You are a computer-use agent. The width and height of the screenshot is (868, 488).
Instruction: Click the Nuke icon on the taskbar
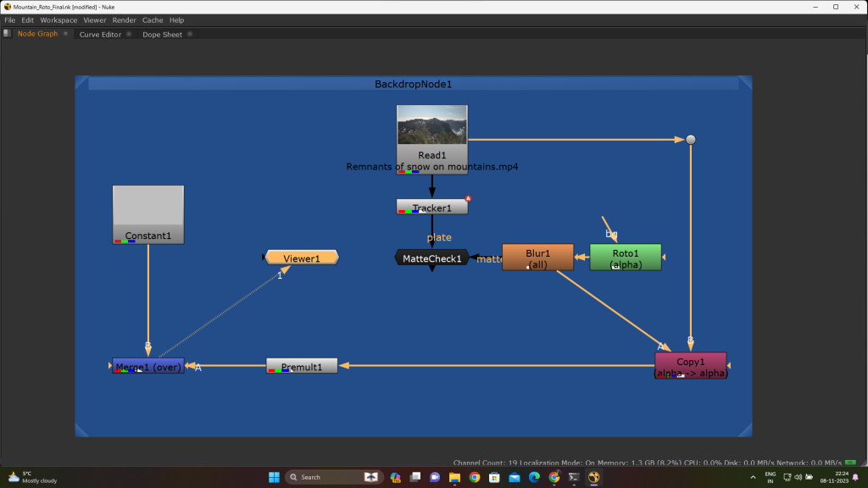point(593,477)
